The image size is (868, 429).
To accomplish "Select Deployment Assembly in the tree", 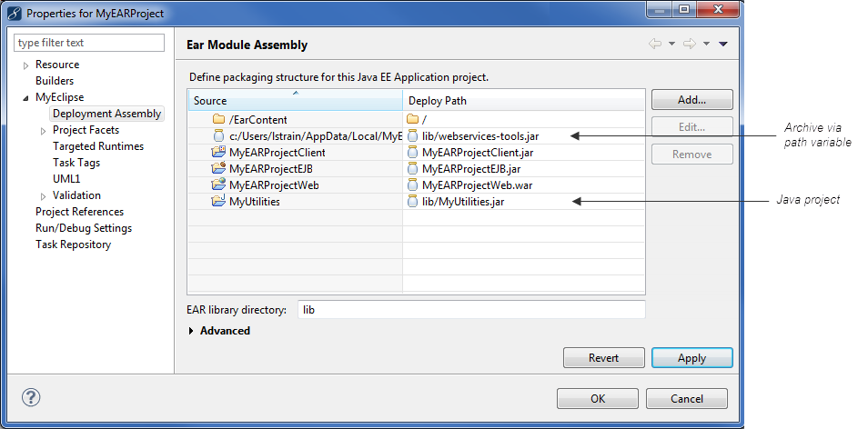I will (106, 114).
